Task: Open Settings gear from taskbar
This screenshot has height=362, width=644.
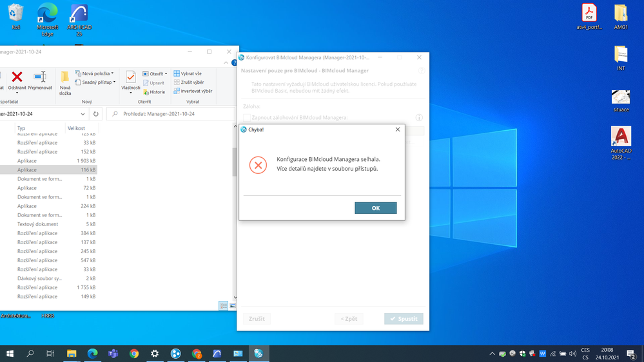Action: click(155, 354)
